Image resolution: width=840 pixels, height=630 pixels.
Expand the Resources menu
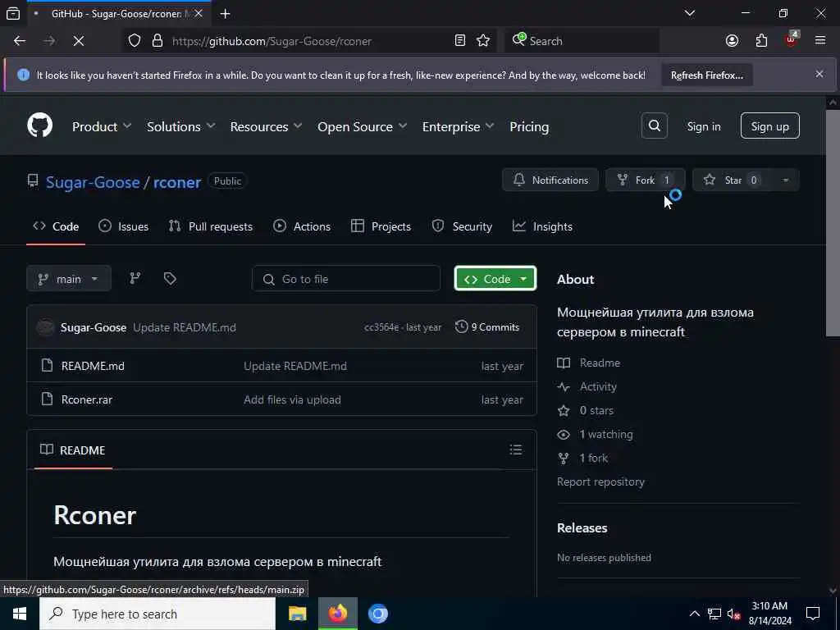[x=266, y=127]
